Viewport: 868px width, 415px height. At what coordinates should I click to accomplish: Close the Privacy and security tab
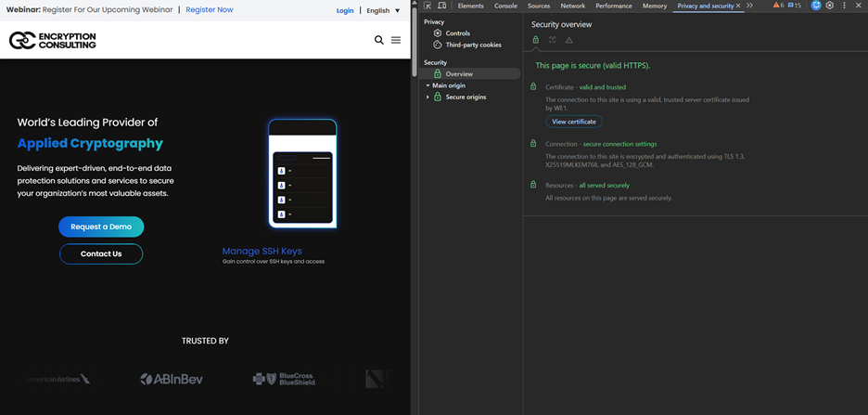738,6
